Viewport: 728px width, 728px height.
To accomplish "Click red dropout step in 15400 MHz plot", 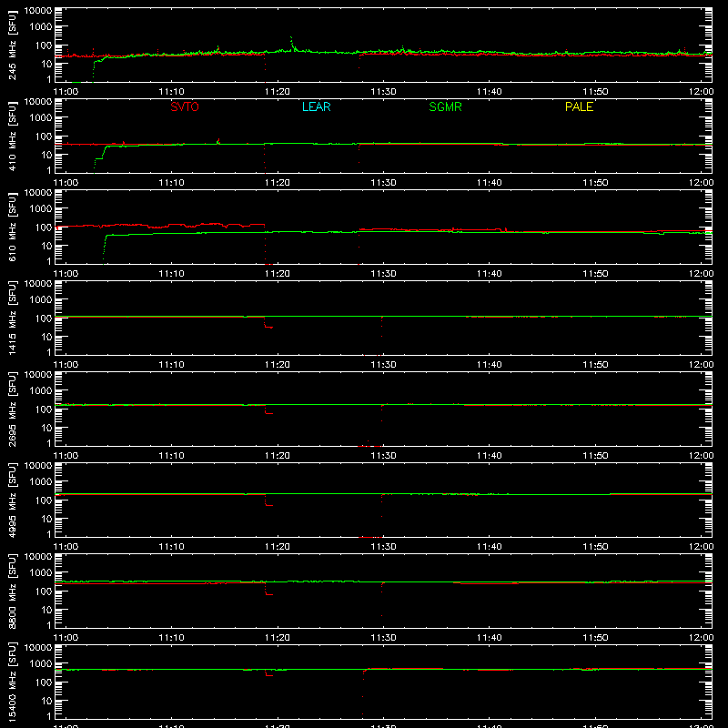I will coord(268,674).
